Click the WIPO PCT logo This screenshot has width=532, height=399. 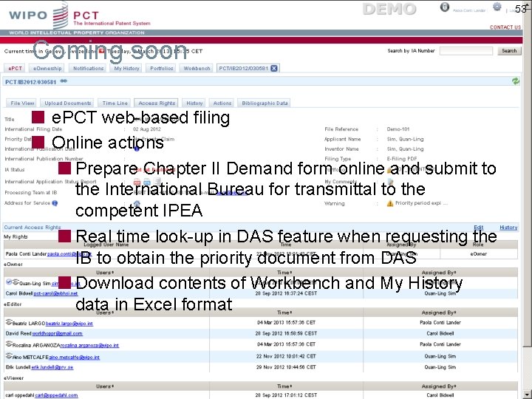point(80,16)
